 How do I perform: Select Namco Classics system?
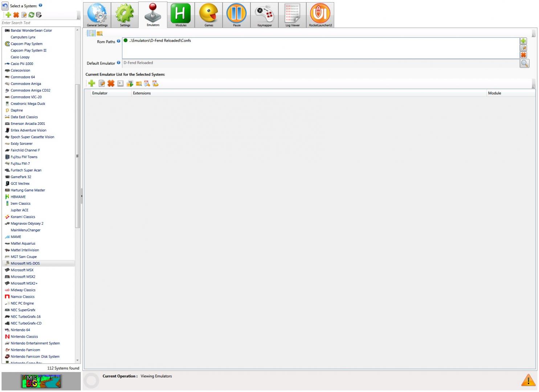click(x=23, y=297)
